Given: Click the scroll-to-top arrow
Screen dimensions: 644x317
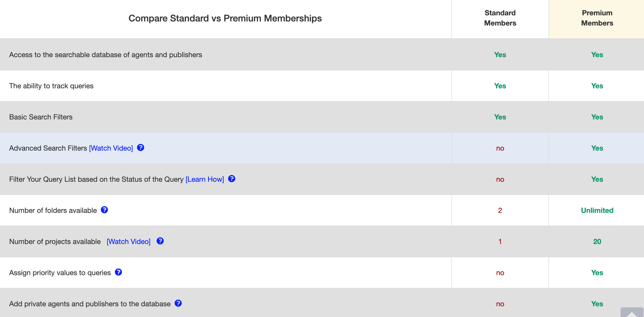Looking at the screenshot, I should pos(633,313).
